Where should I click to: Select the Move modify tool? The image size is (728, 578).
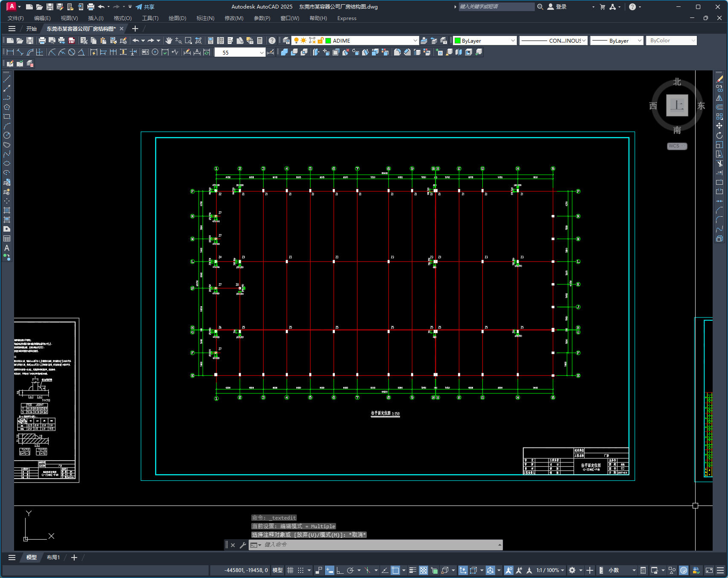coord(719,126)
